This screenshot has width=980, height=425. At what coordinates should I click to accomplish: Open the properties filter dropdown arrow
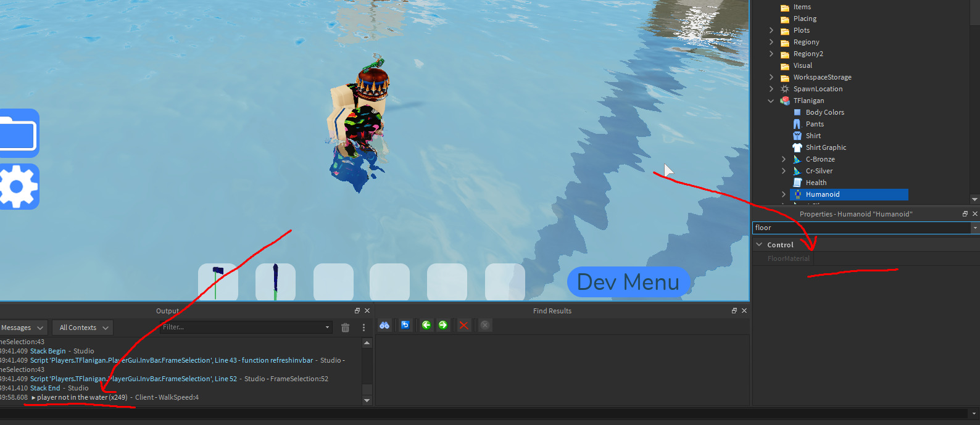pos(975,228)
